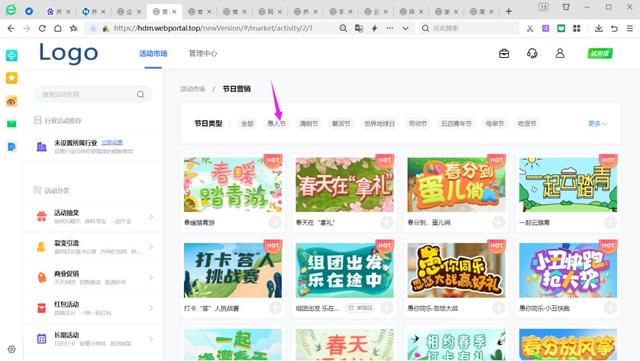The width and height of the screenshot is (640, 361).
Task: Open the Weibo eye icon in the sidebar
Action: (x=11, y=101)
